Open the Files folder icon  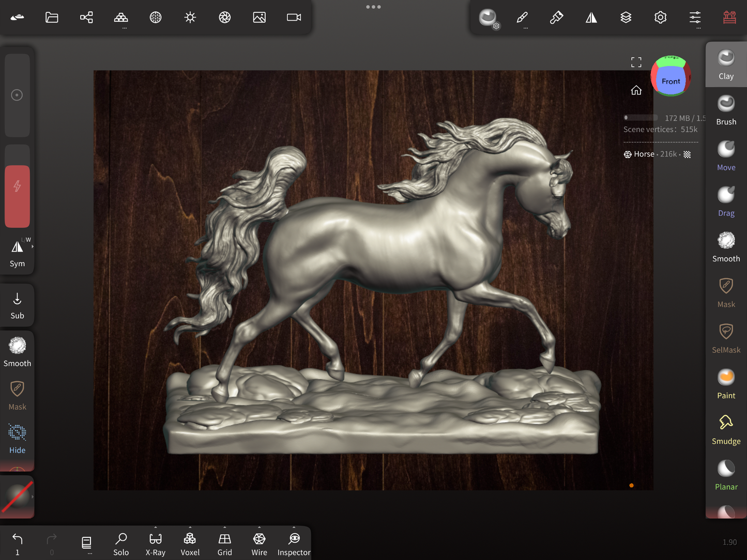click(x=52, y=18)
